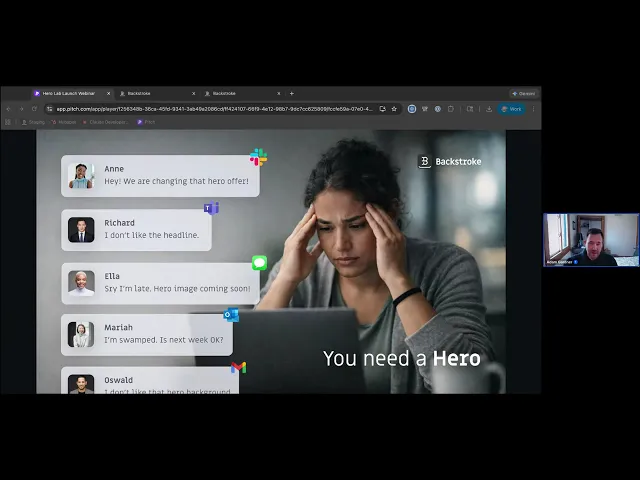Click Mariah's profile photo
640x480 pixels.
point(81,334)
